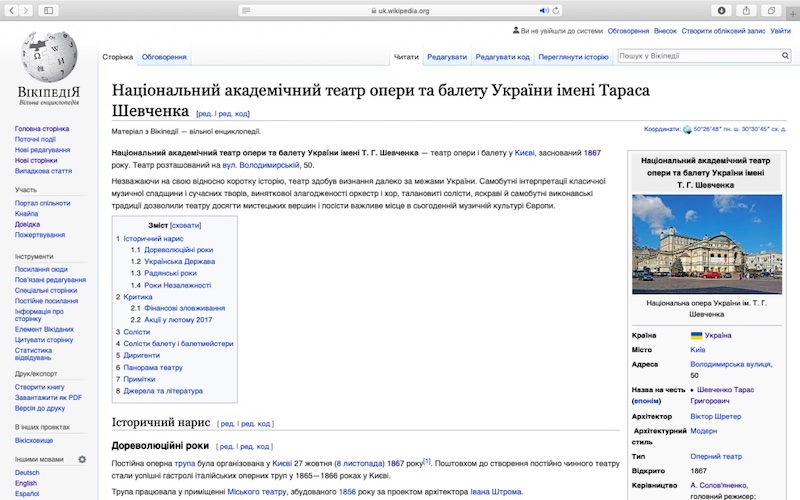800x500 pixels.
Task: Jump to contents item Радянські роки
Action: coord(170,273)
